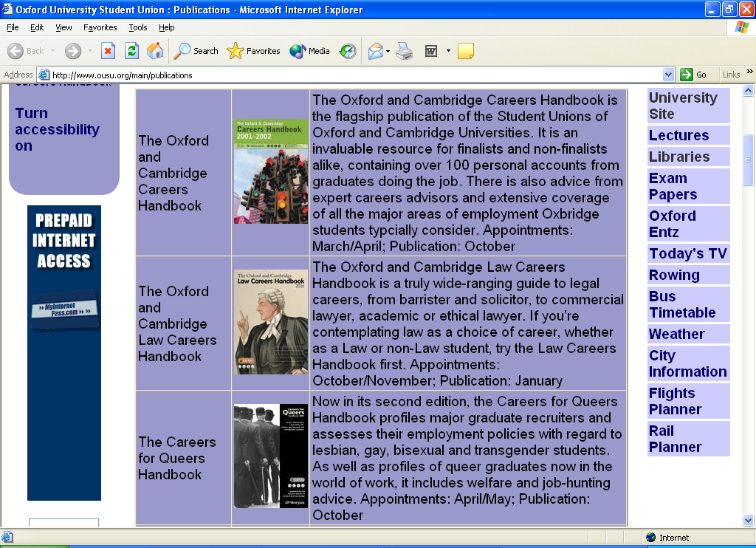Open the Back button history dropdown arrow

[x=52, y=51]
